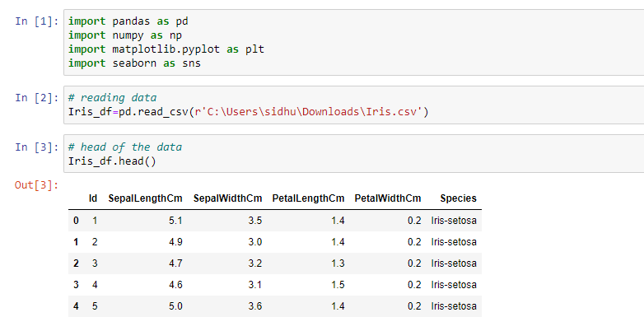The height and width of the screenshot is (331, 644).
Task: Click the row index 0 label
Action: 76,221
